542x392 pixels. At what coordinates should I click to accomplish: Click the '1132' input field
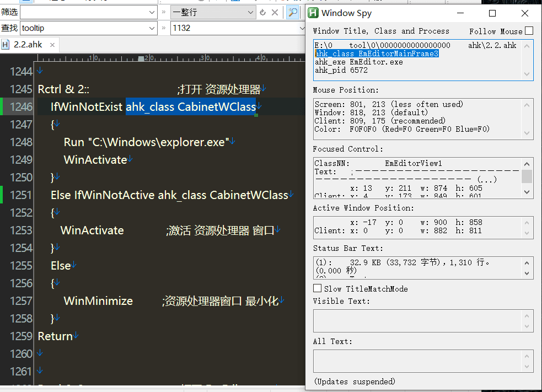[x=237, y=28]
